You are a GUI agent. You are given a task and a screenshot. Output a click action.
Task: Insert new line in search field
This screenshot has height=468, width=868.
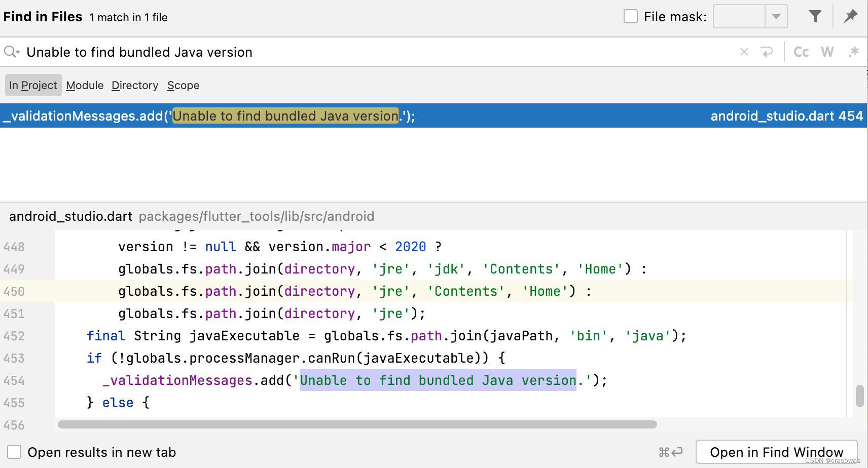pyautogui.click(x=767, y=52)
